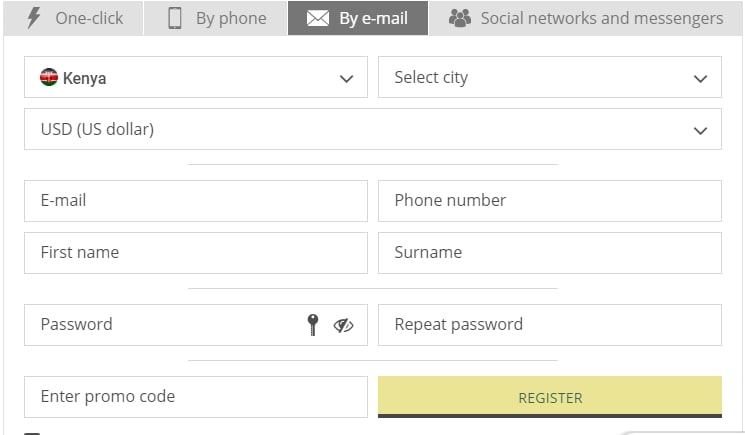Click the yellow REGISTER button
This screenshot has width=745, height=435.
(x=550, y=397)
